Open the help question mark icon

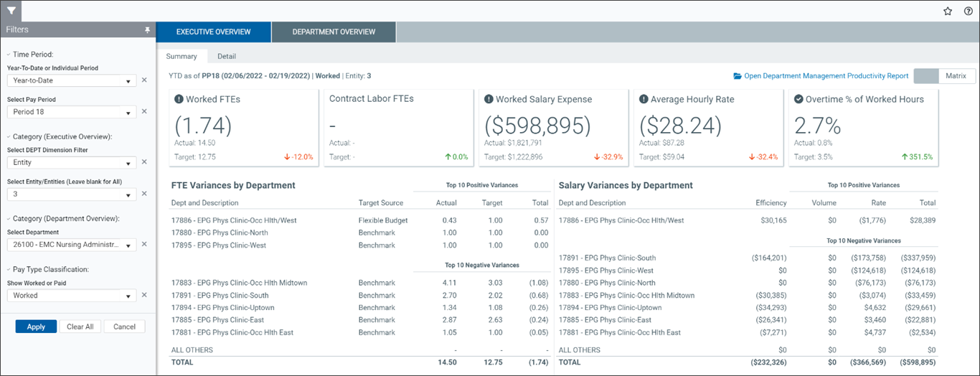968,11
